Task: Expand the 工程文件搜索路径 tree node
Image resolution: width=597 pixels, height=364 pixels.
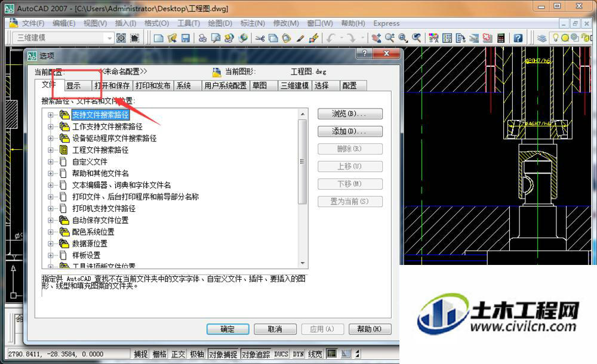Action: 51,150
